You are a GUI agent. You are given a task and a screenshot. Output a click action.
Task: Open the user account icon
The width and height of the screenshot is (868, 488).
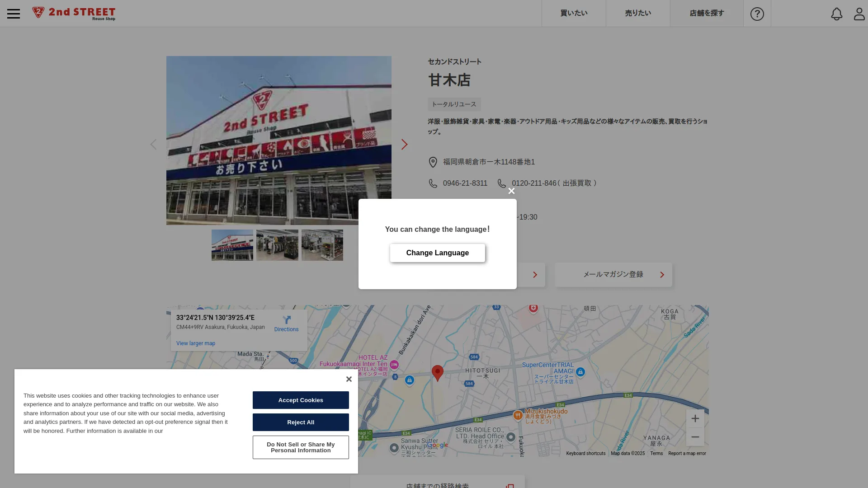tap(859, 14)
